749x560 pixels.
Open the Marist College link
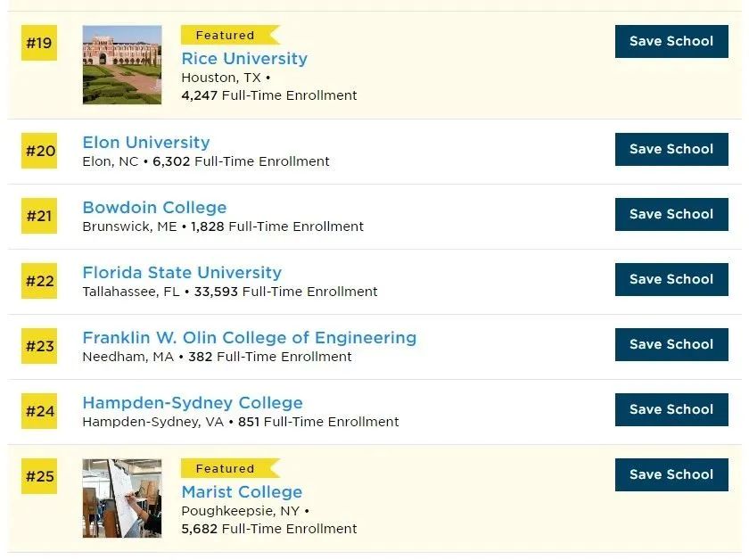coord(242,491)
